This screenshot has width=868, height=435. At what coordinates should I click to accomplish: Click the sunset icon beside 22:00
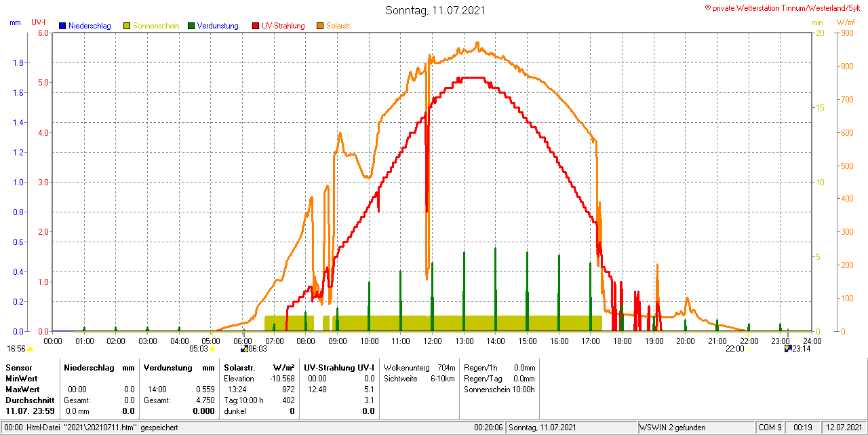749,349
